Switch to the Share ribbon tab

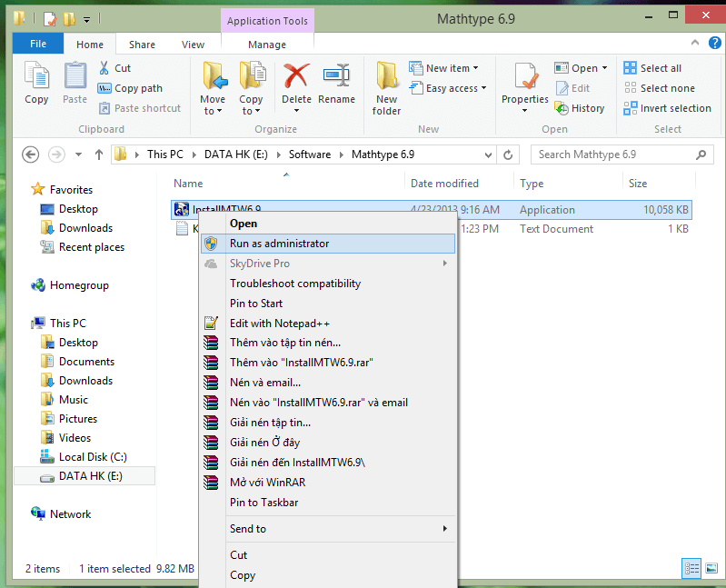click(142, 45)
